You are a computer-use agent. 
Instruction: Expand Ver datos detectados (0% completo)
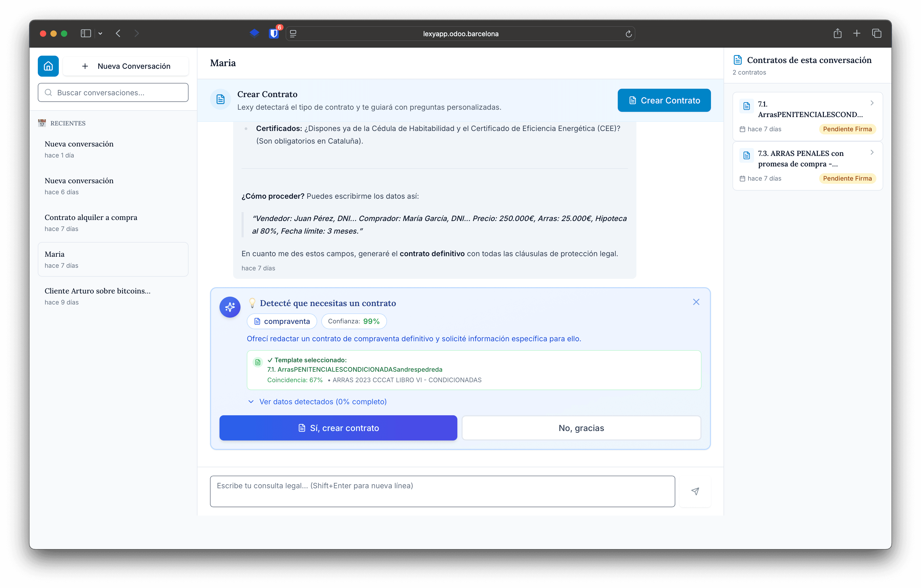click(317, 401)
